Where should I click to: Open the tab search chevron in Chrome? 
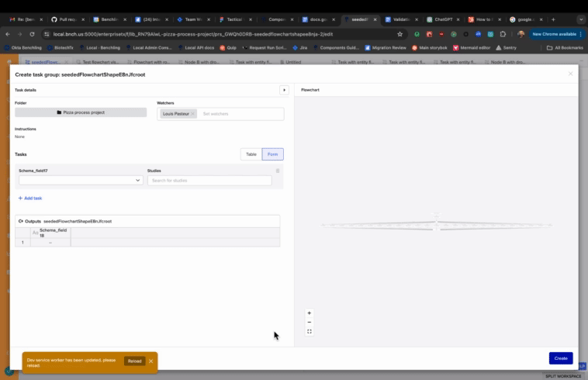click(581, 19)
